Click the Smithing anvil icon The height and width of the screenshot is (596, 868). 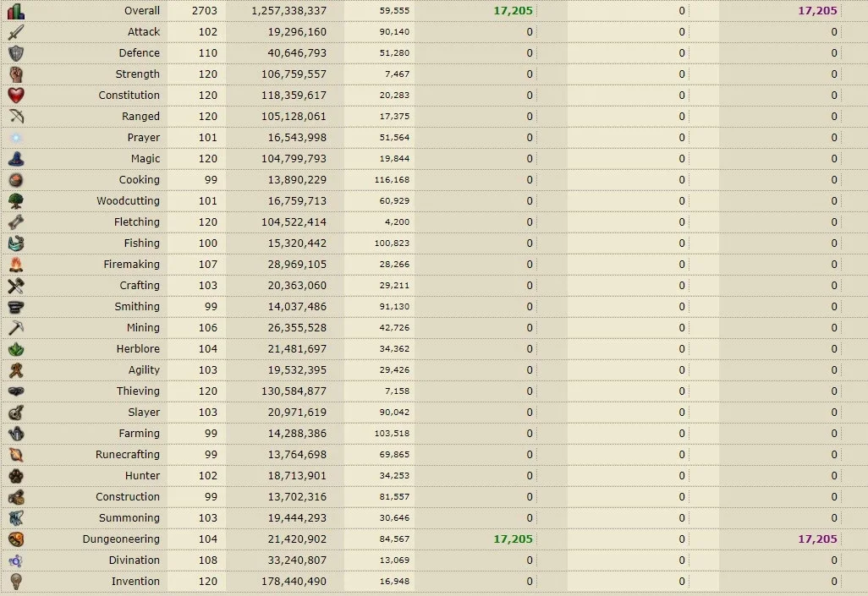(x=16, y=307)
